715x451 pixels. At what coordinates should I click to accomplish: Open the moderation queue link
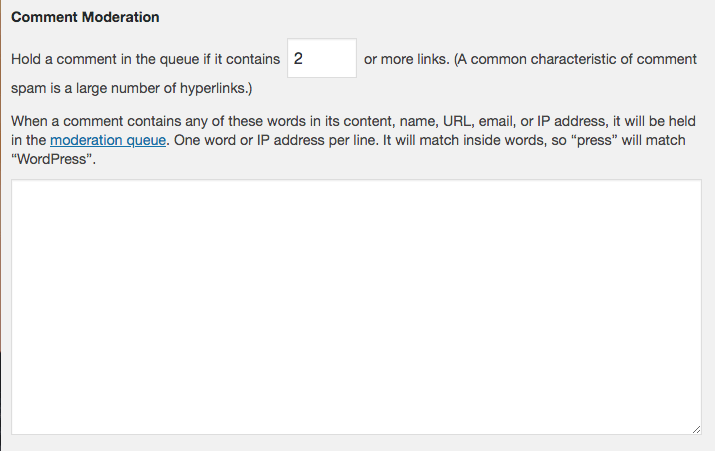[x=108, y=141]
